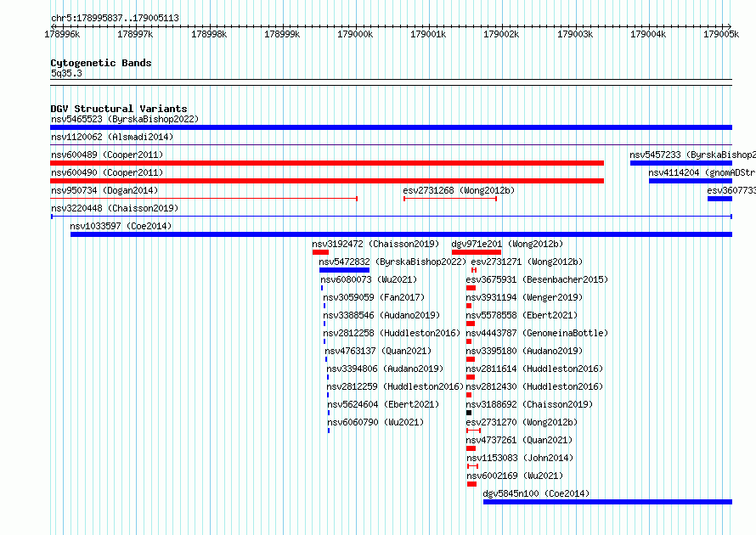Screen dimensions: 756x535
Task: Select nsv6002169 (Wu2021) label
Action: click(x=515, y=476)
